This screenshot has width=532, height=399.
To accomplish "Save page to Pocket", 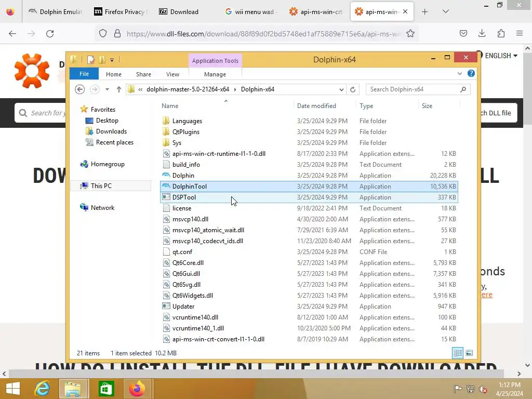I will (463, 33).
